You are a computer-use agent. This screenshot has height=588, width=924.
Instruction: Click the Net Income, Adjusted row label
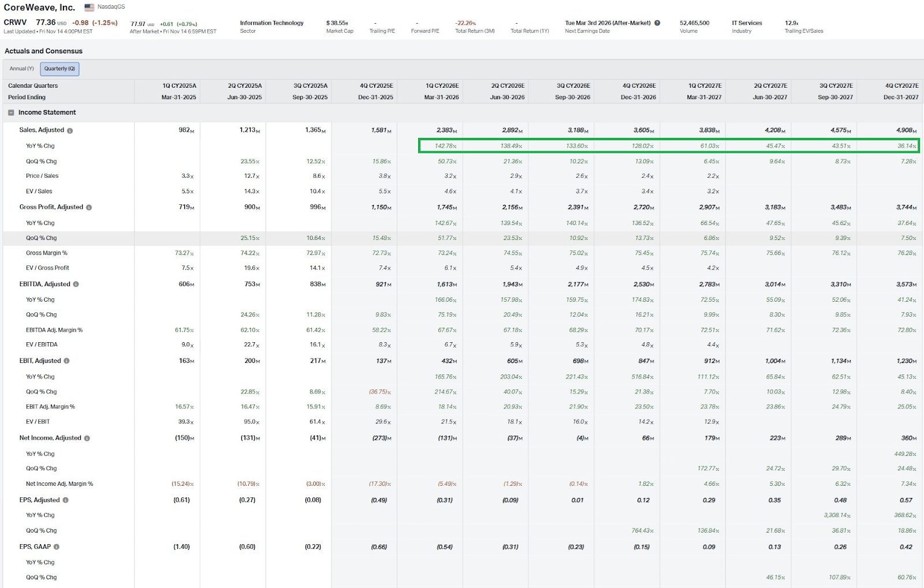pyautogui.click(x=50, y=438)
